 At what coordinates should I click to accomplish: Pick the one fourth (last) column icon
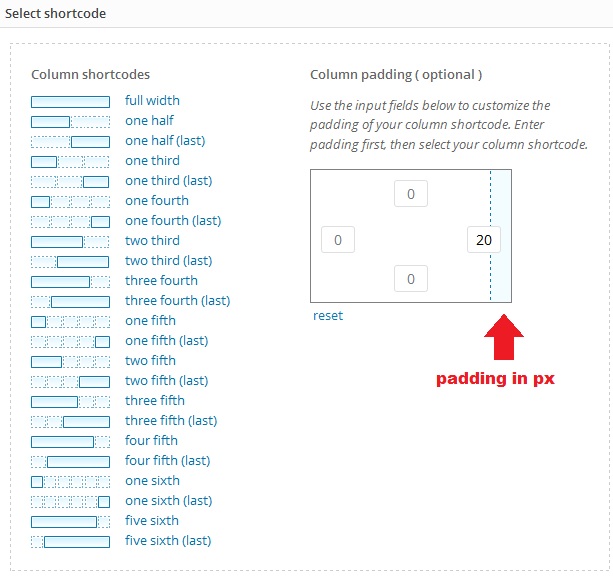70,221
